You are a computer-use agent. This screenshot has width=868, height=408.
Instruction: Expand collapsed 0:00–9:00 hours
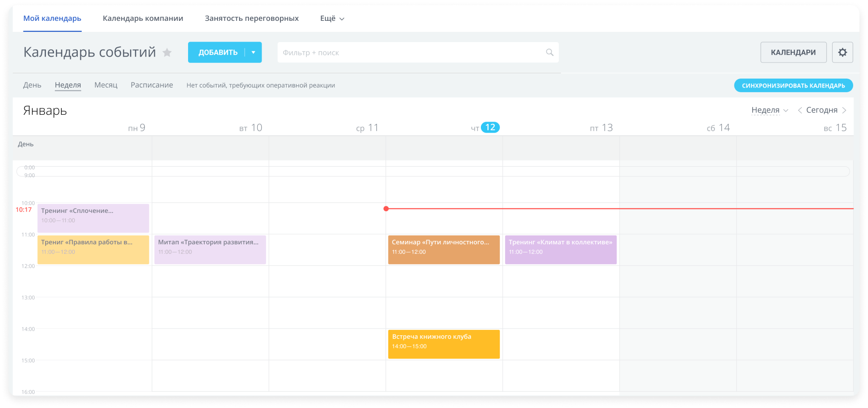433,171
